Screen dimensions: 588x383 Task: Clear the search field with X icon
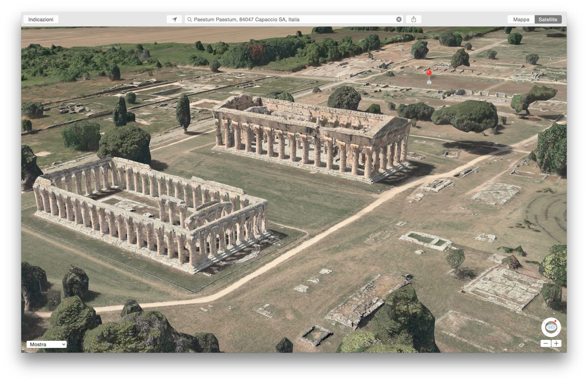click(x=399, y=20)
